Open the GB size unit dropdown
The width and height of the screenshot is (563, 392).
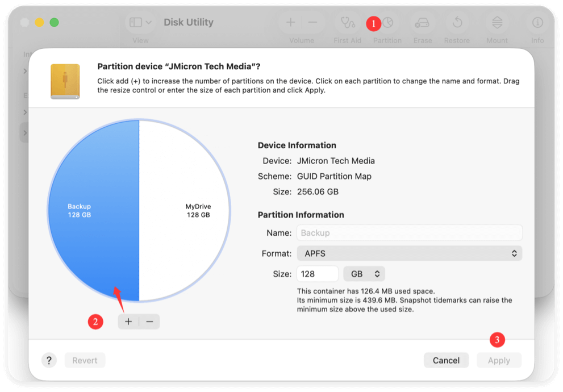[364, 273]
